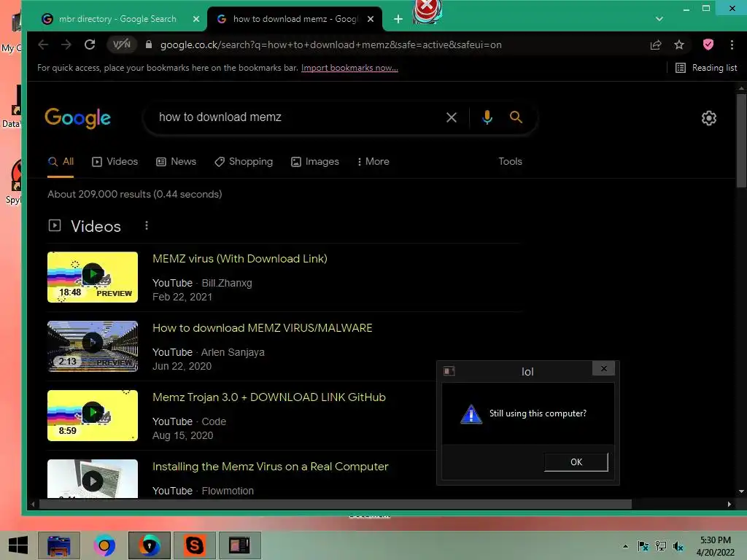747x560 pixels.
Task: Open 'Memz Trojan 3.0 + DOWNLOAD LINK GitHub'
Action: (x=269, y=397)
